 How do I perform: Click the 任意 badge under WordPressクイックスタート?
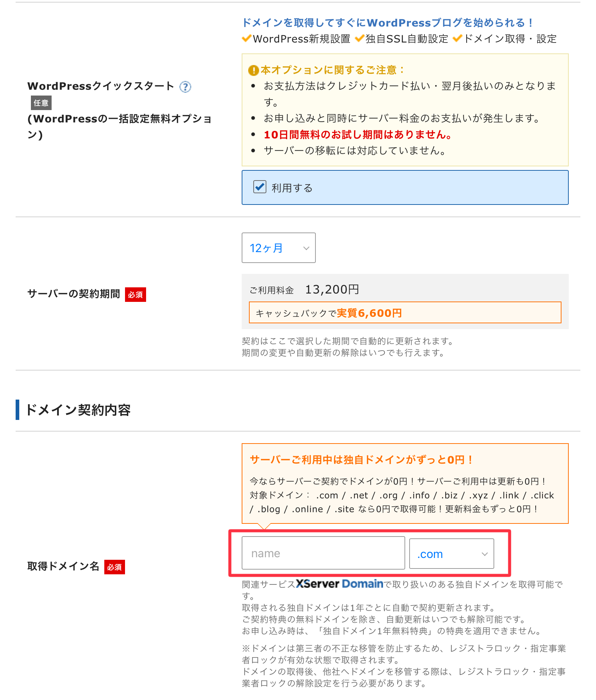[x=41, y=103]
